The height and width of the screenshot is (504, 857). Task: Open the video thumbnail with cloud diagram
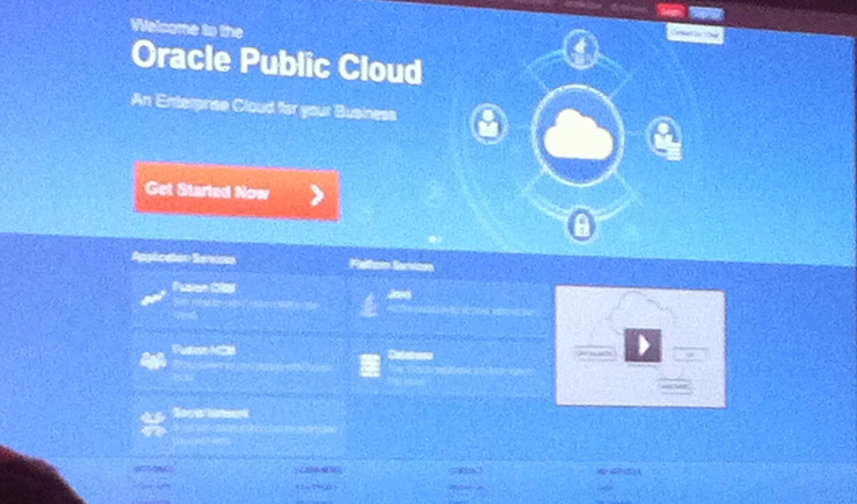(640, 346)
